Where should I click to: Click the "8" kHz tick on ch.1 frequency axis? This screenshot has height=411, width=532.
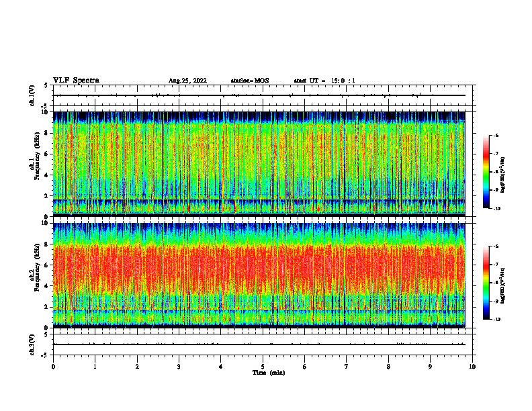[x=47, y=133]
